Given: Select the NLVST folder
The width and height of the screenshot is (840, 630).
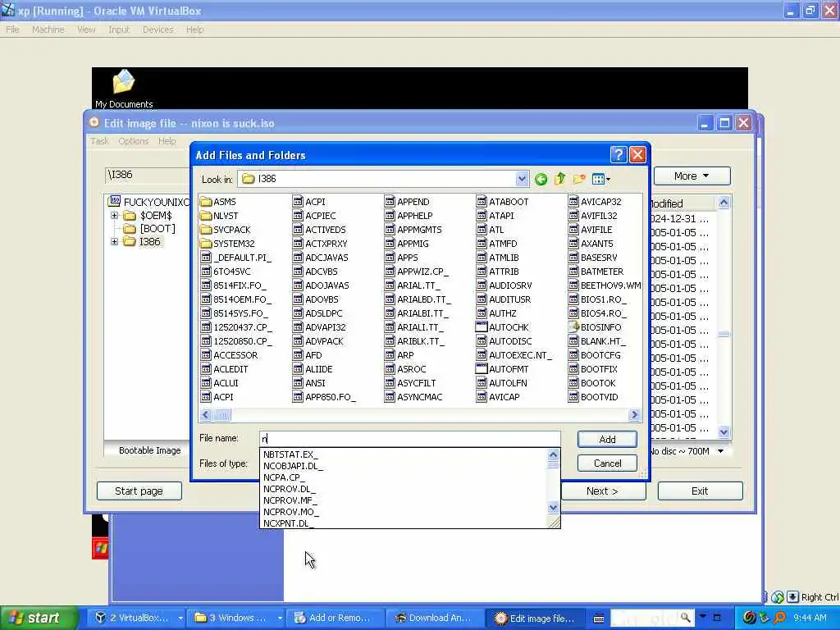Looking at the screenshot, I should click(x=219, y=216).
